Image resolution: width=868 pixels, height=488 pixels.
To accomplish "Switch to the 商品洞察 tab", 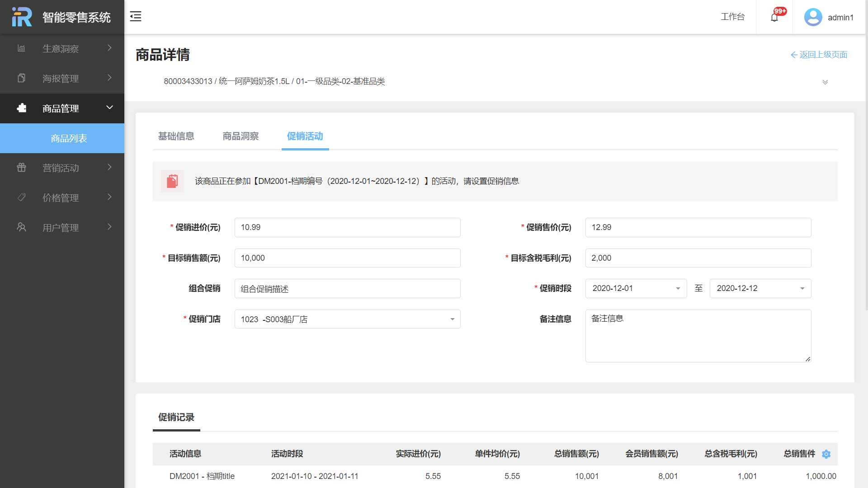I will pyautogui.click(x=241, y=136).
